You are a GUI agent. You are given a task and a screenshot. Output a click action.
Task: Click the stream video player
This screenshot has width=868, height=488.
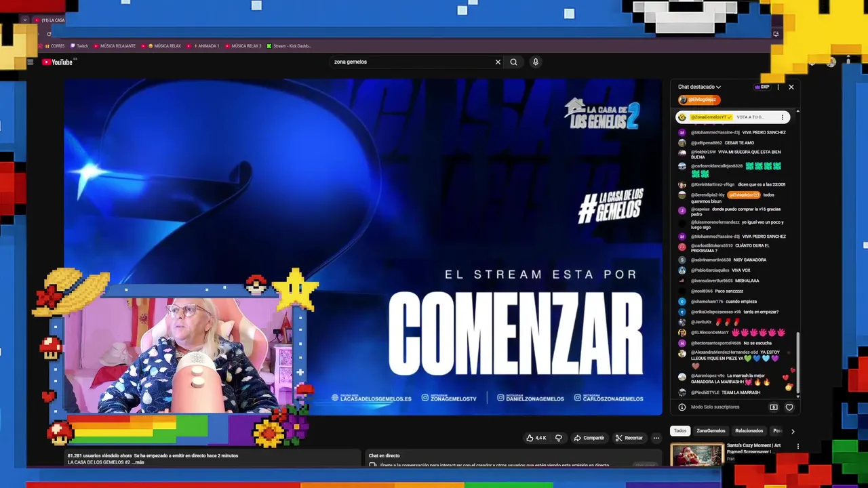tap(363, 247)
